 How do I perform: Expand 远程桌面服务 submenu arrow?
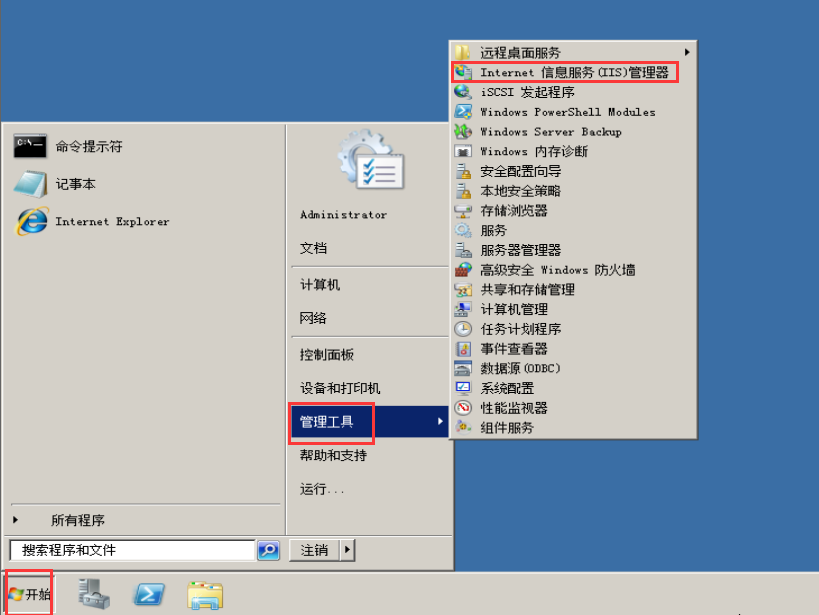coord(687,52)
